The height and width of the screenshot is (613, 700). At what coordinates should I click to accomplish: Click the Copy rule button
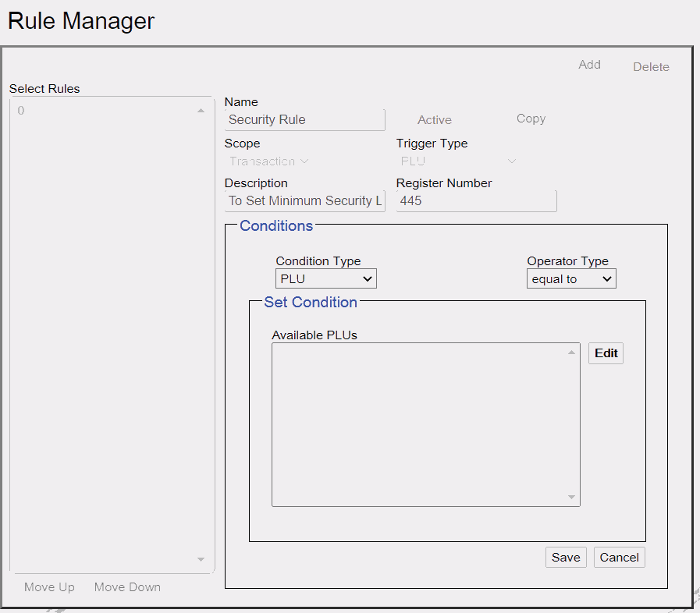click(x=531, y=119)
